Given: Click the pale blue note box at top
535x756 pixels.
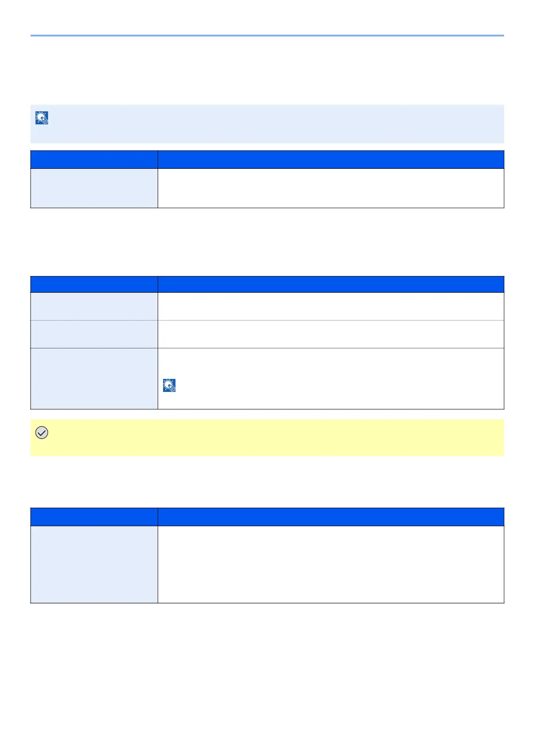Looking at the screenshot, I should point(267,124).
